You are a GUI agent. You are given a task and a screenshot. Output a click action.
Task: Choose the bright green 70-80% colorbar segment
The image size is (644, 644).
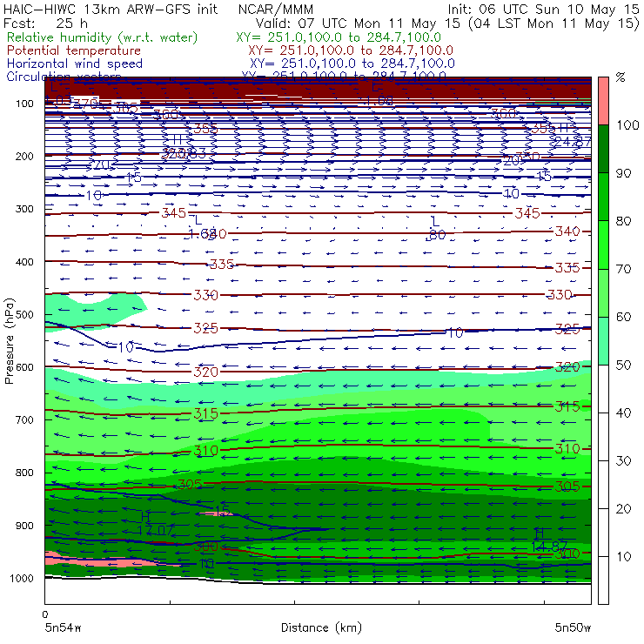pyautogui.click(x=603, y=245)
